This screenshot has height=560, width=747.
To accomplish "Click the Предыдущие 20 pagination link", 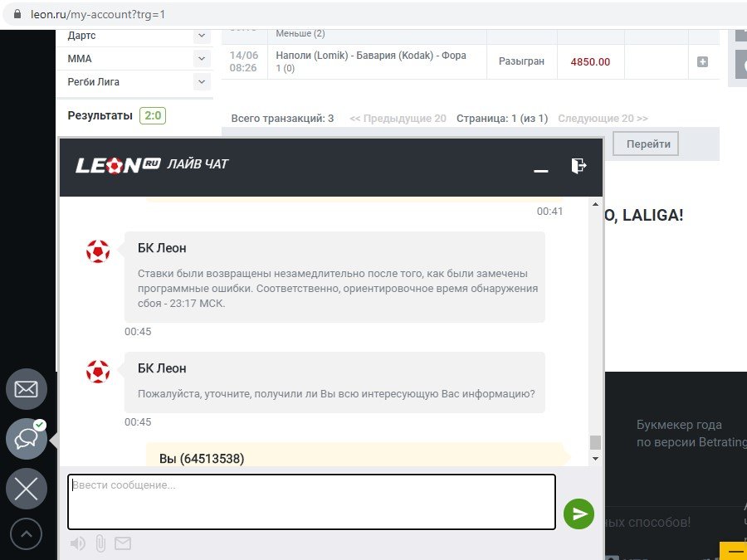I will pyautogui.click(x=398, y=119).
